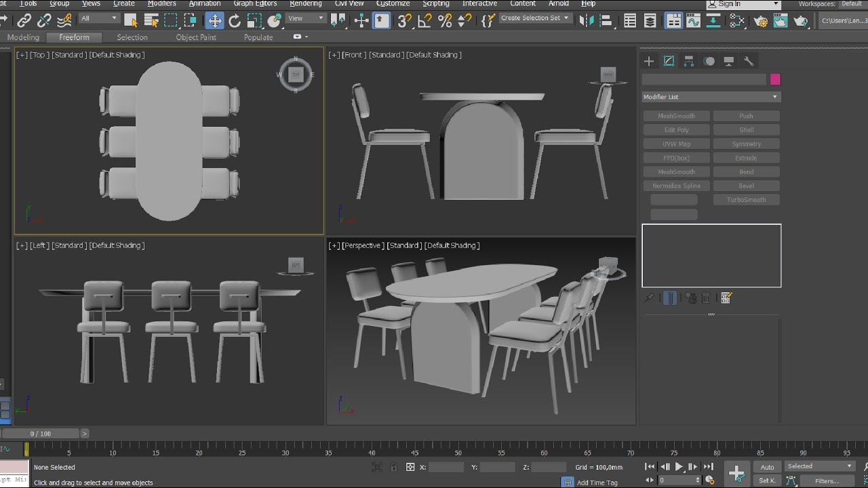868x488 pixels.
Task: Expand the Modifier List dropdown
Action: [711, 97]
